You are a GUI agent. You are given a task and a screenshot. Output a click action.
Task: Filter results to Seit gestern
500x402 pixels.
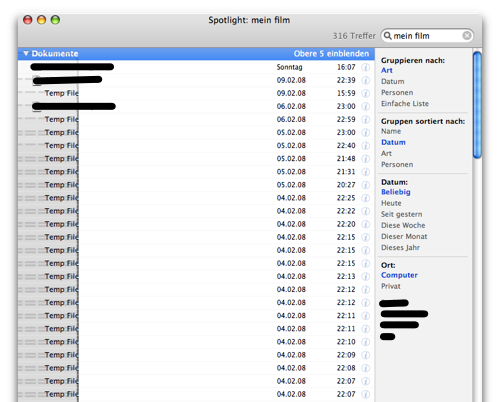point(401,214)
